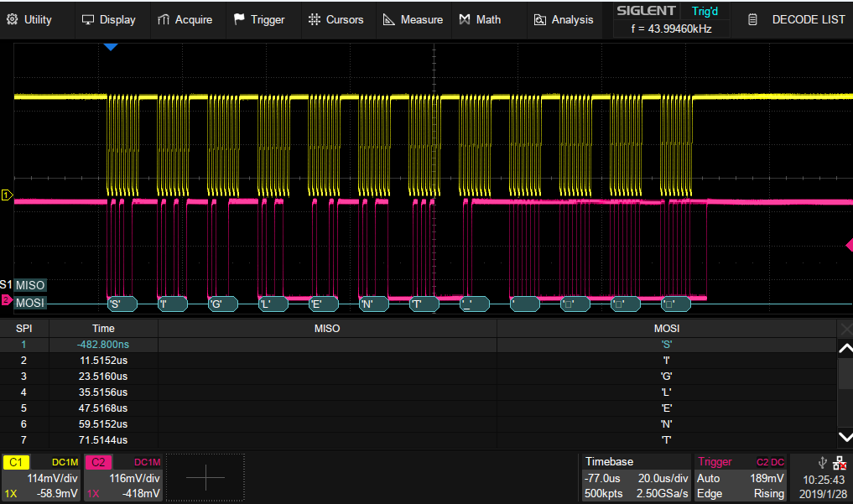Viewport: 853px width, 504px height.
Task: Toggle the C1 channel box
Action: (x=41, y=478)
